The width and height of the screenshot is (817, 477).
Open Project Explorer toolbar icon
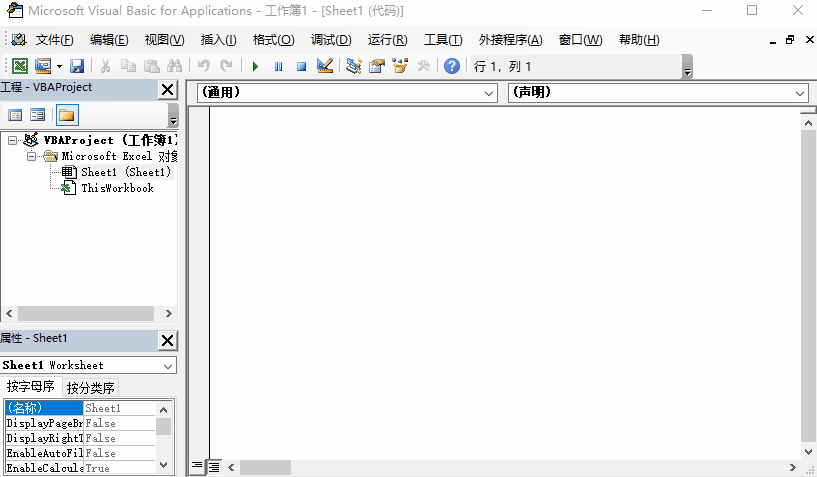pos(354,66)
